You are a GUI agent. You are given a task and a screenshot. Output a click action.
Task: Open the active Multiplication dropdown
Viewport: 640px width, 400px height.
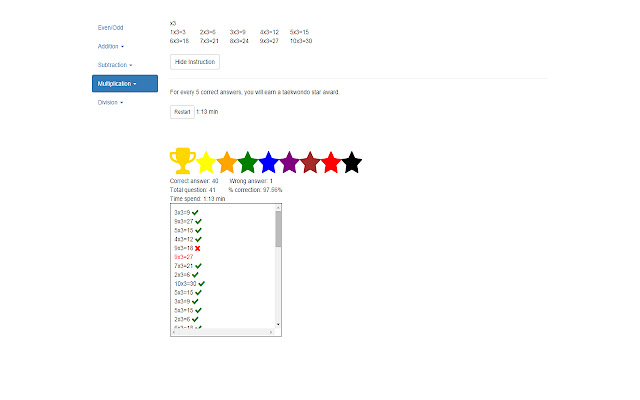(125, 84)
